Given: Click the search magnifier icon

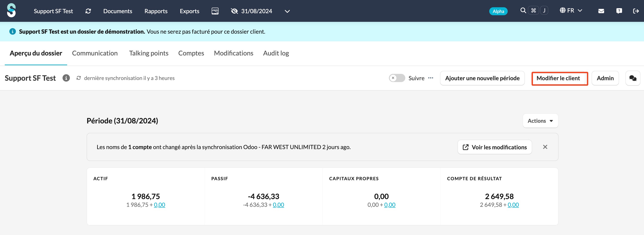Looking at the screenshot, I should [x=523, y=10].
